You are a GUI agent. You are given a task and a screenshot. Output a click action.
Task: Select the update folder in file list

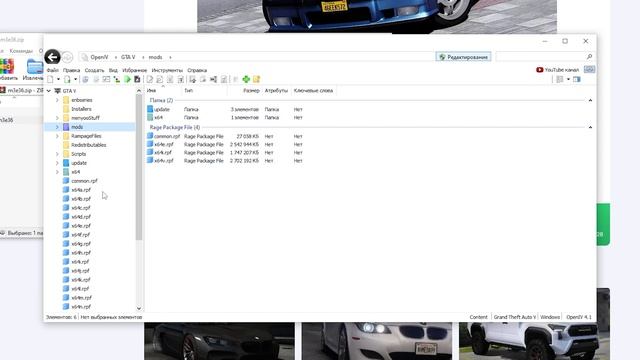162,109
